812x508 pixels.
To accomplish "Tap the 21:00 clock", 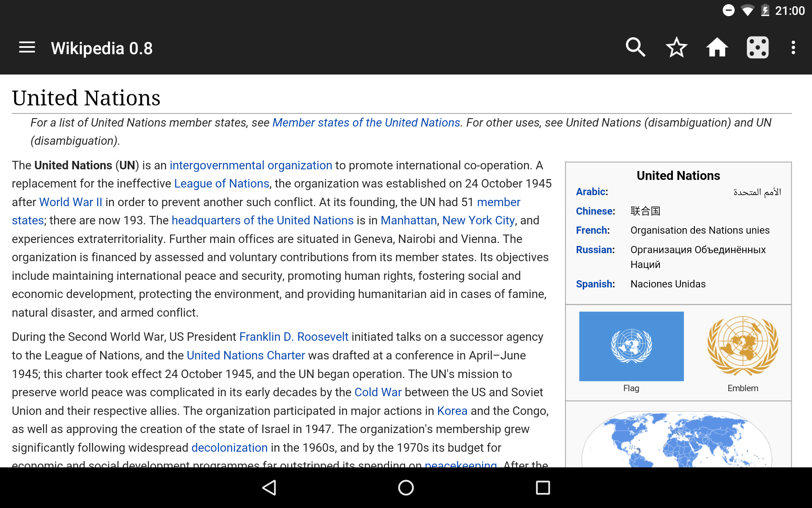I will point(790,11).
